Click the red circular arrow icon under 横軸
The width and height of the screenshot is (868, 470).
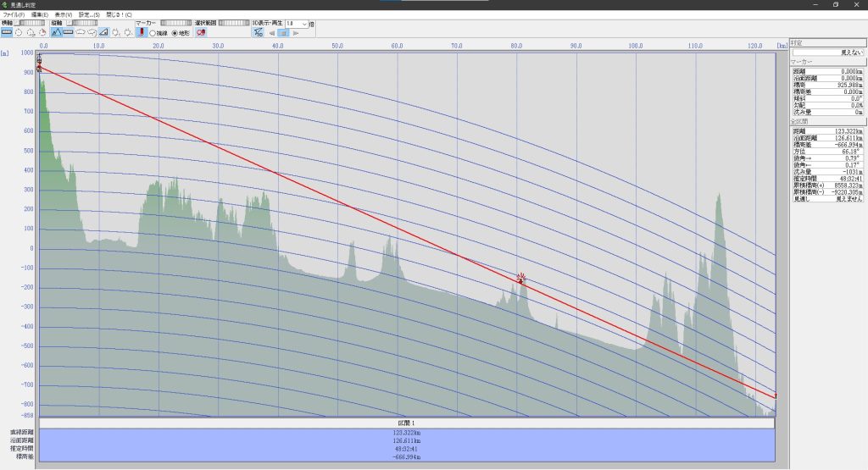(42, 33)
